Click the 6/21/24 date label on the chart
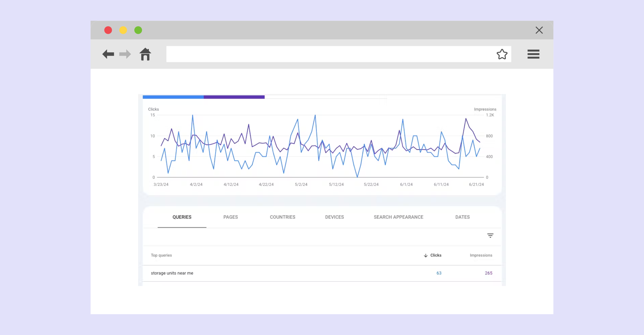The height and width of the screenshot is (335, 644). click(x=476, y=185)
